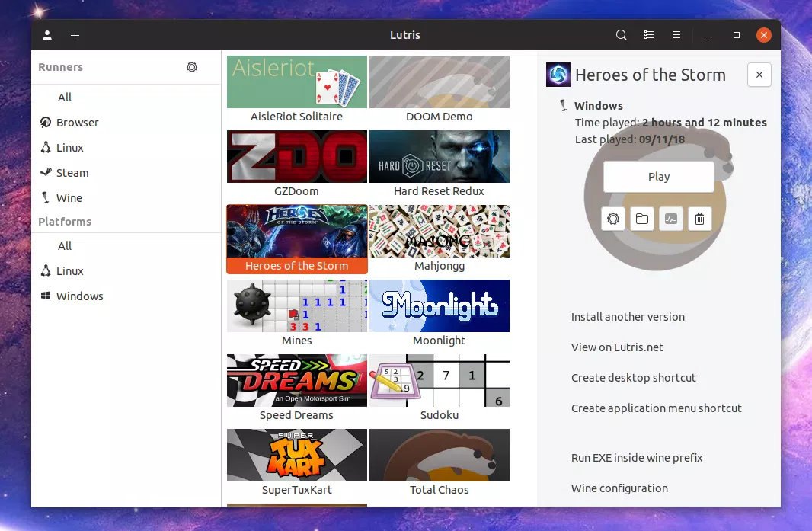This screenshot has width=812, height=531.
Task: Select All under Platforms
Action: coord(65,245)
